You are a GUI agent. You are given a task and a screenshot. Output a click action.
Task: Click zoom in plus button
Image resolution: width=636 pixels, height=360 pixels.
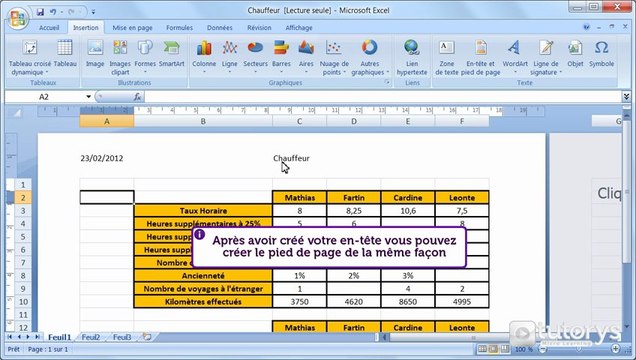pos(616,349)
